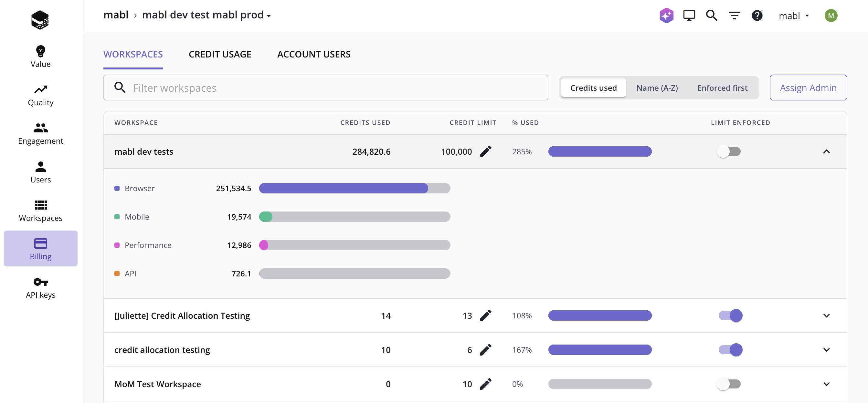
Task: Click the Performance pink legend swatch
Action: (117, 245)
